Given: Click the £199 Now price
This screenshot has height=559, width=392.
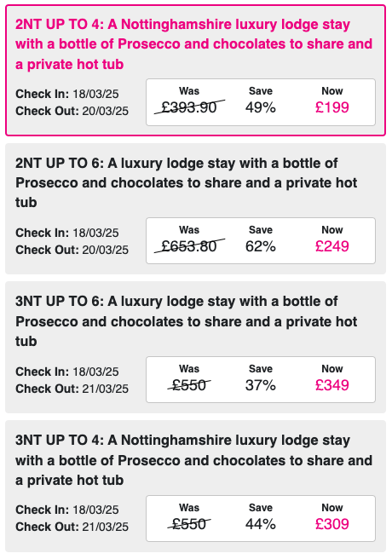Looking at the screenshot, I should (332, 107).
